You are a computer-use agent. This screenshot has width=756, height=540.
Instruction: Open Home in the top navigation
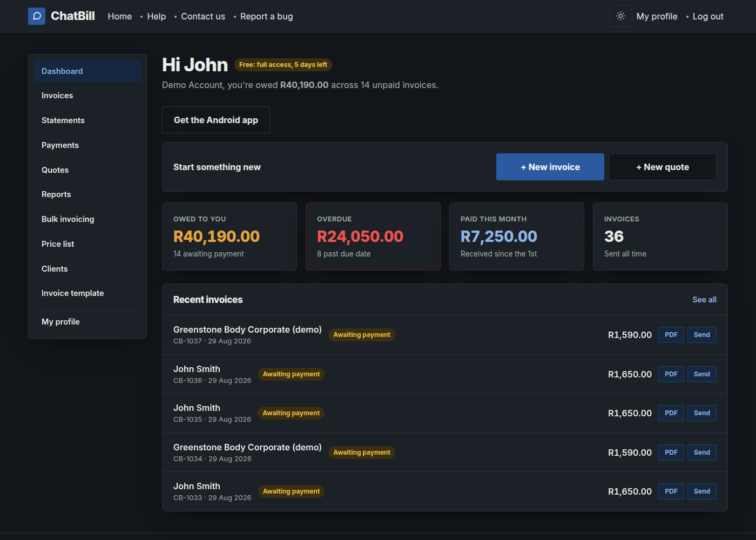pyautogui.click(x=120, y=16)
